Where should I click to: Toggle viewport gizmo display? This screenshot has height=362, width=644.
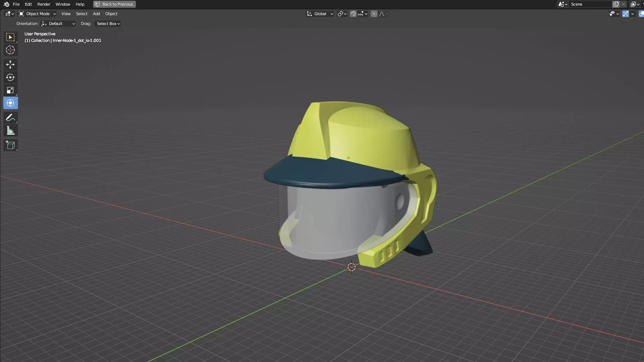pyautogui.click(x=626, y=14)
